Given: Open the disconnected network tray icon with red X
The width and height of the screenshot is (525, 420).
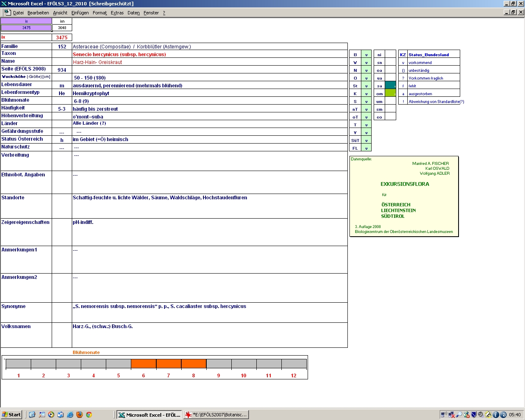Looking at the screenshot, I should tap(452, 415).
